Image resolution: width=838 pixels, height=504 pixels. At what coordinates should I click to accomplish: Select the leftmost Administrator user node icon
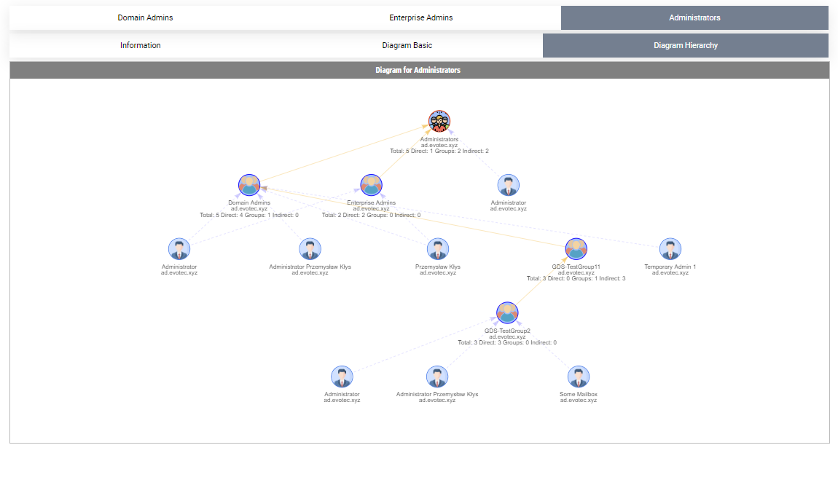[x=179, y=248]
